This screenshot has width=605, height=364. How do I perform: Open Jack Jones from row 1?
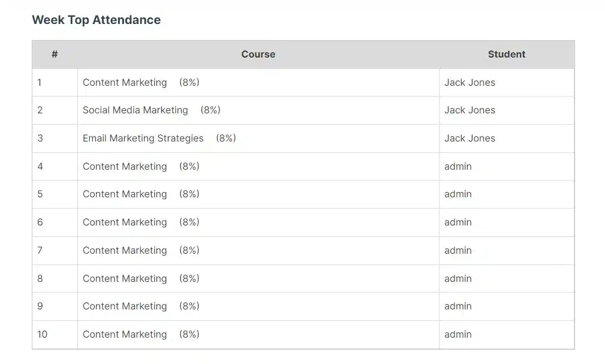click(x=469, y=82)
